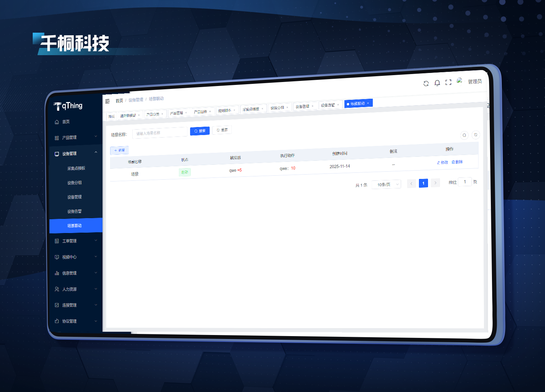Click the circular search toggle icon above table

click(x=464, y=135)
